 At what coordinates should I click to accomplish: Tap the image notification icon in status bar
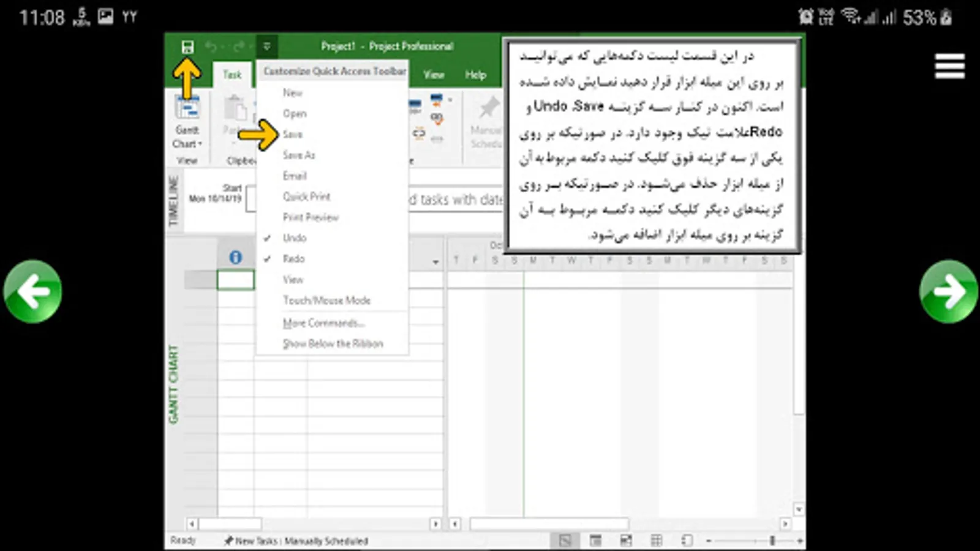pos(105,17)
